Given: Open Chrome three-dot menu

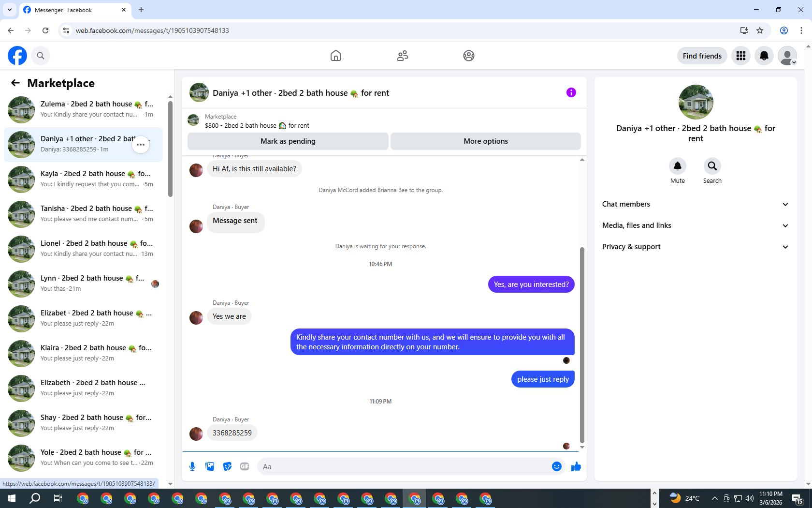Looking at the screenshot, I should coord(801,30).
